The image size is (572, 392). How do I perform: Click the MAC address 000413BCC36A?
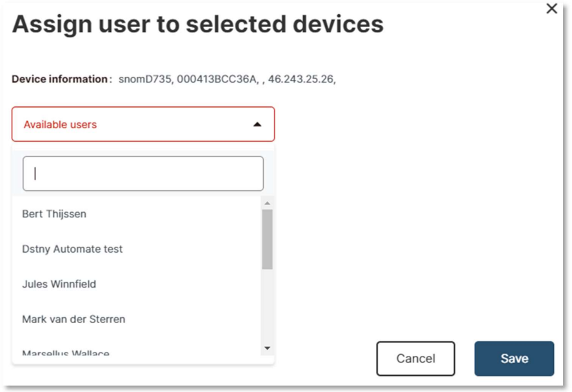pos(217,79)
